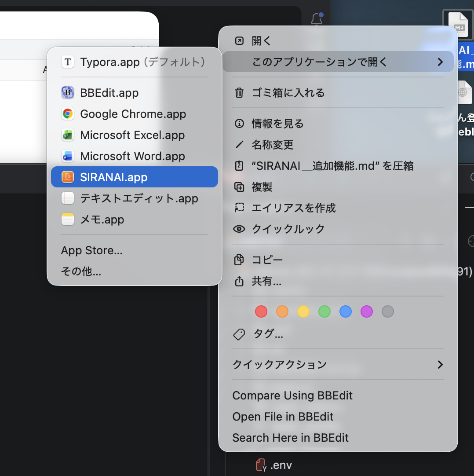This screenshot has width=474, height=476.
Task: Open the notification bell icon
Action: pos(317,19)
